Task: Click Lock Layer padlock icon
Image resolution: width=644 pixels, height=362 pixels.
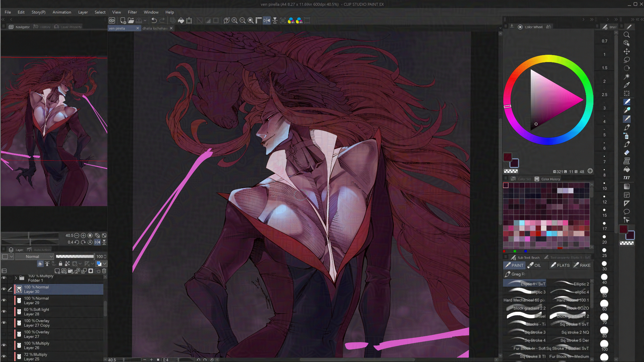Action: (x=60, y=264)
